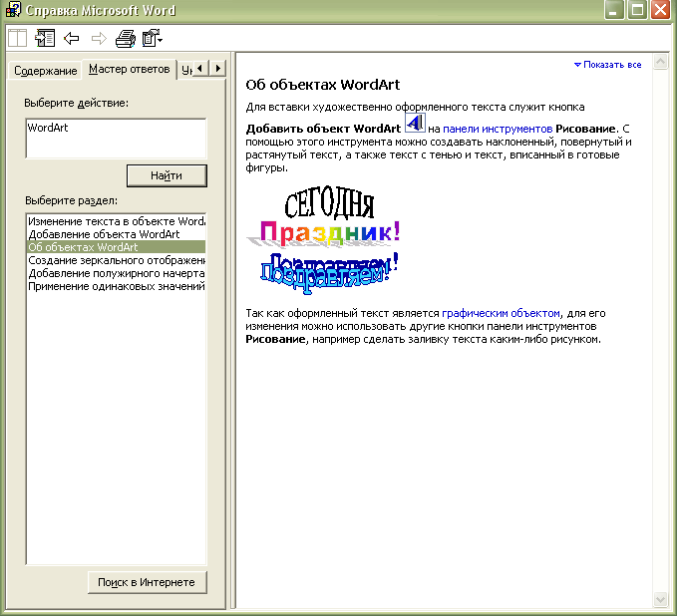Viewport: 677px width, 616px height.
Task: Click the search field containing WordArt
Action: click(116, 139)
